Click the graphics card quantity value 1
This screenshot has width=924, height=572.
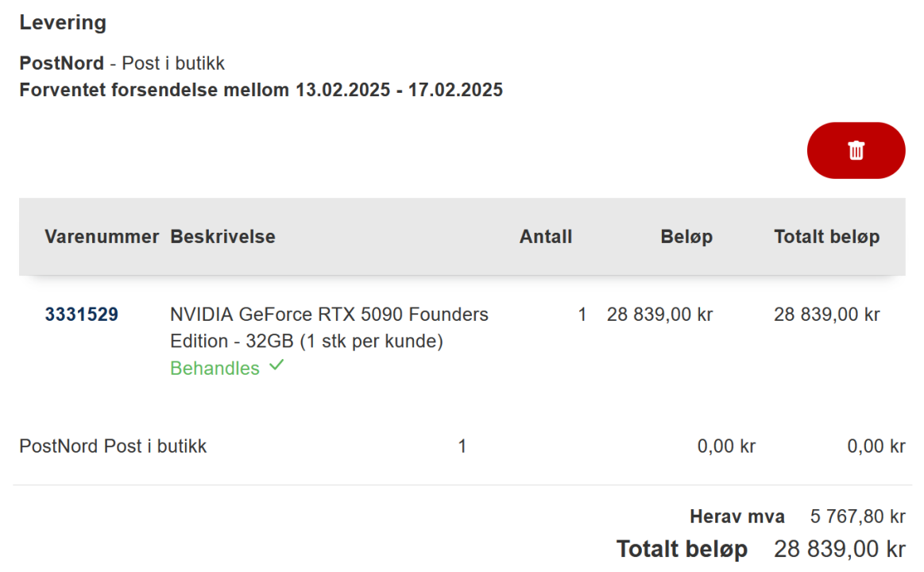pos(582,315)
